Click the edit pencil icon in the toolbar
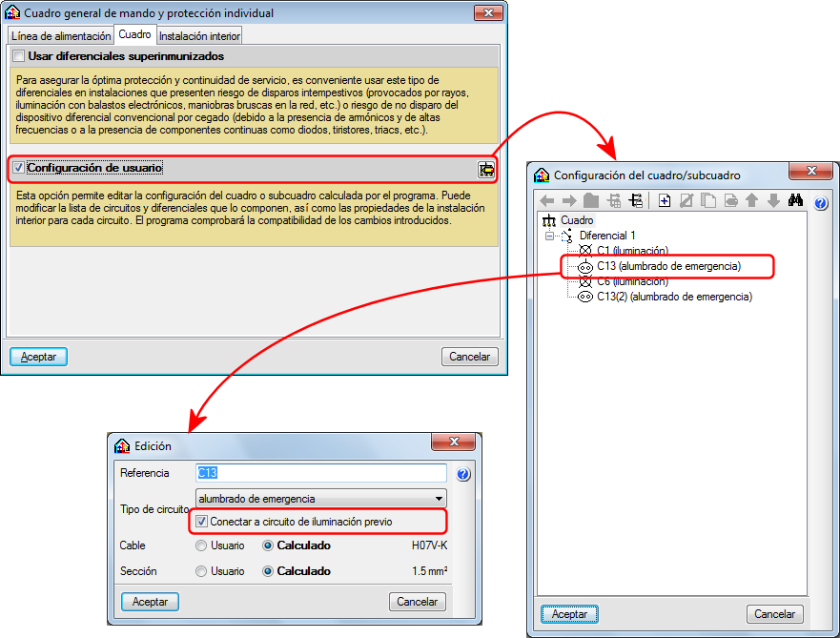The image size is (840, 638). tap(686, 201)
